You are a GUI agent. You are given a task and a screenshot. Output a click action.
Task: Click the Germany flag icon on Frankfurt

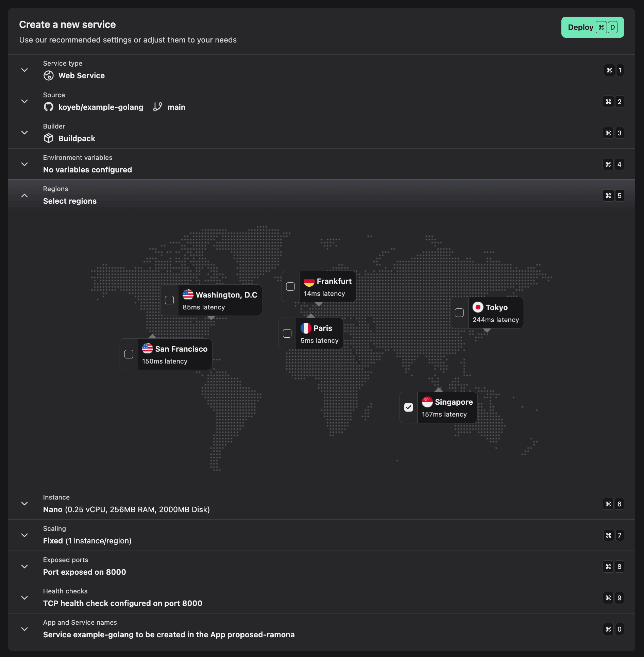tap(309, 282)
